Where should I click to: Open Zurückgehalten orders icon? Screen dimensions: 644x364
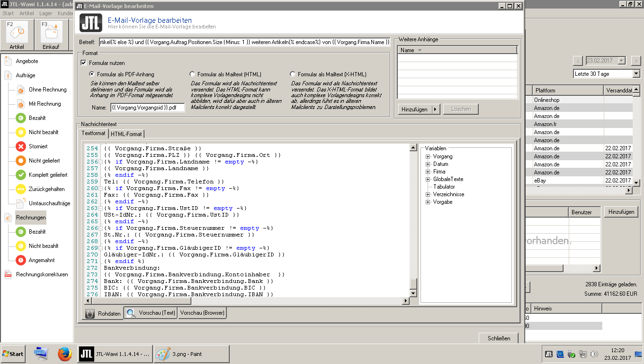[21, 189]
